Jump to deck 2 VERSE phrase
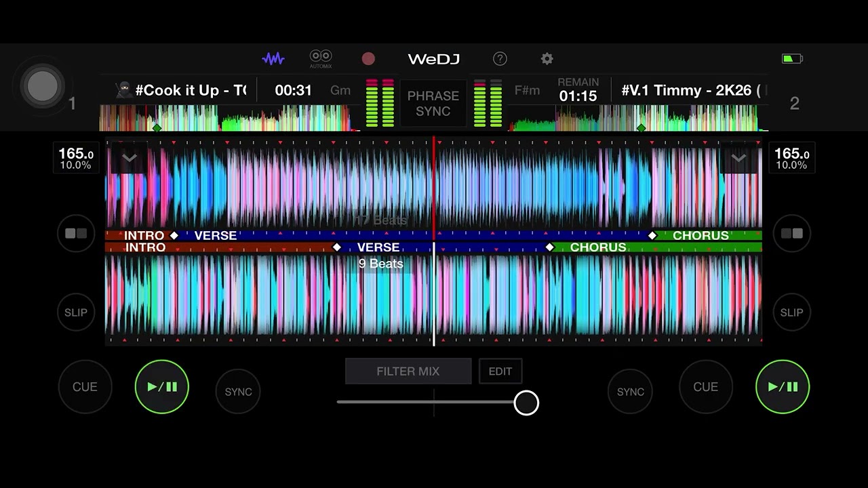This screenshot has height=488, width=868. pos(378,247)
